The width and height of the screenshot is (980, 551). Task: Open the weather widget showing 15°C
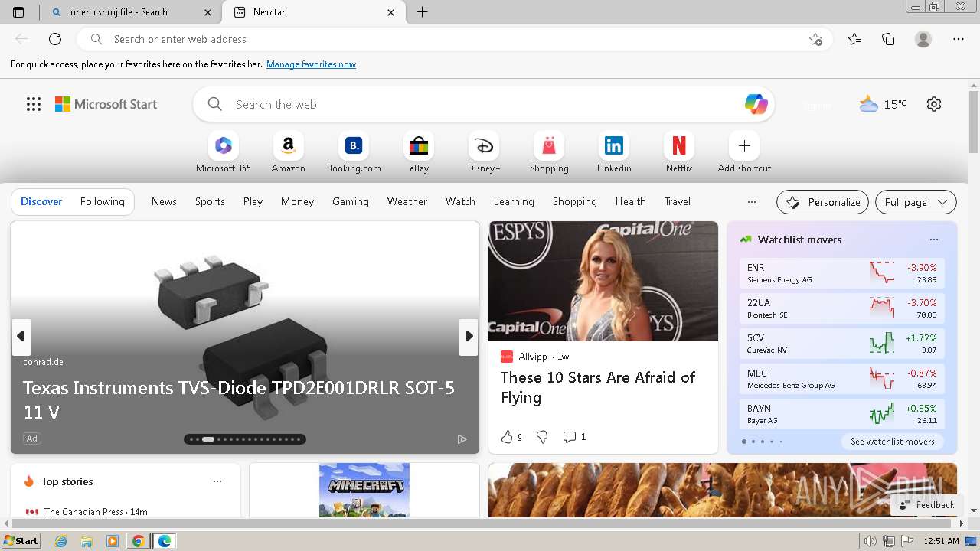[x=882, y=104]
